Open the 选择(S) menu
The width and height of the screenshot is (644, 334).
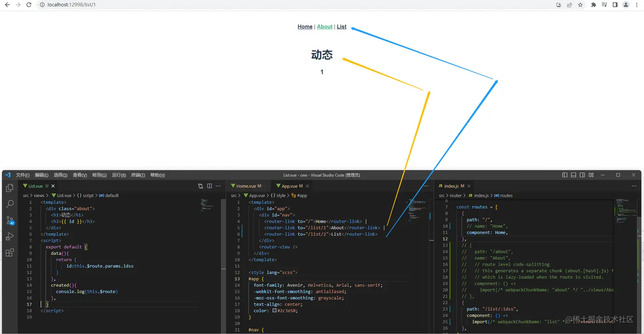pyautogui.click(x=60, y=175)
